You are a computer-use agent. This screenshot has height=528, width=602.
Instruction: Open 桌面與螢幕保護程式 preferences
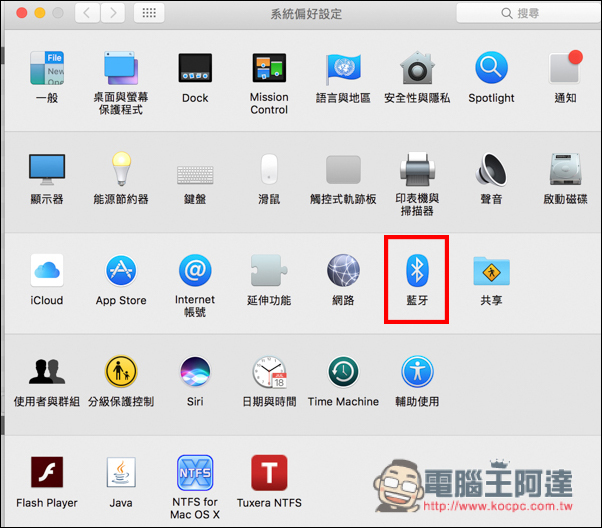click(121, 68)
